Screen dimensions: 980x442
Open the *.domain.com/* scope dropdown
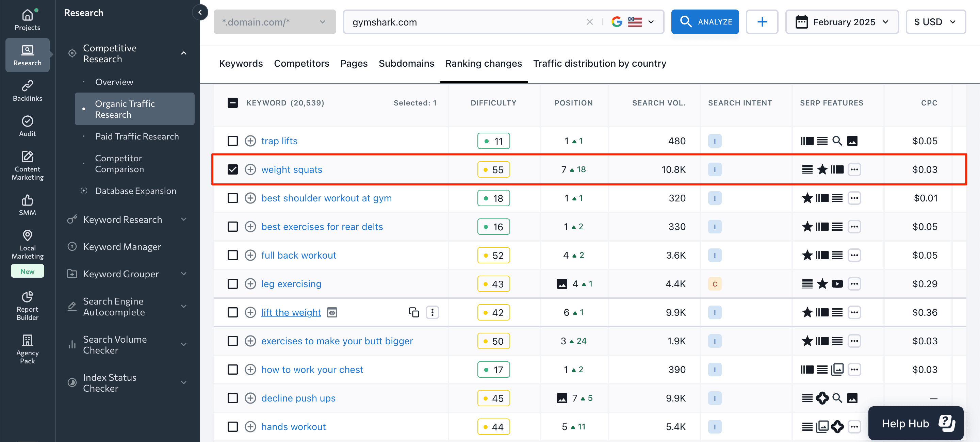(275, 22)
